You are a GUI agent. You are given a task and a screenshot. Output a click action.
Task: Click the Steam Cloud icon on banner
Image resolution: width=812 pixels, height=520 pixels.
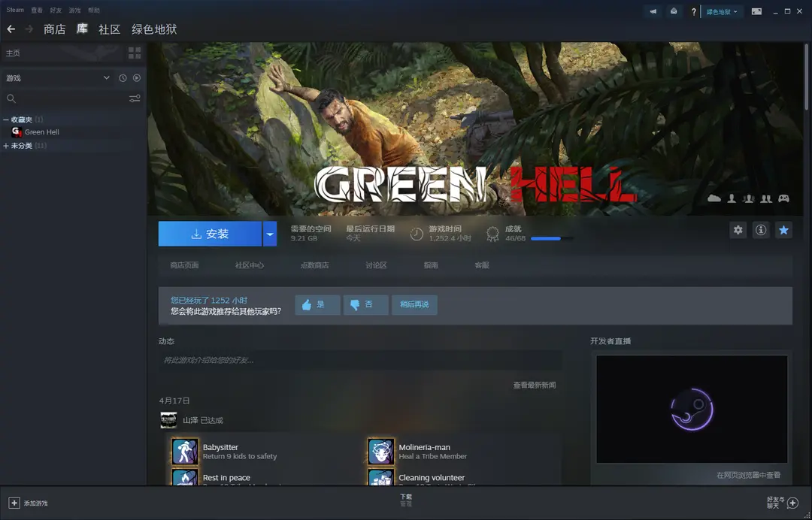point(714,198)
